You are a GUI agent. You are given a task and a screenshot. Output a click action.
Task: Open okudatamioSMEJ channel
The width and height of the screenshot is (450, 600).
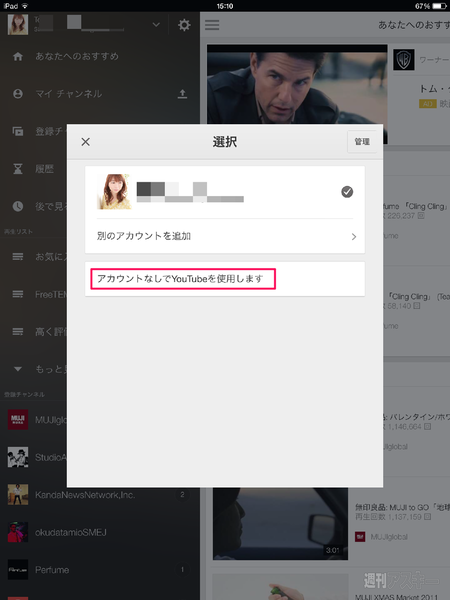tap(71, 532)
